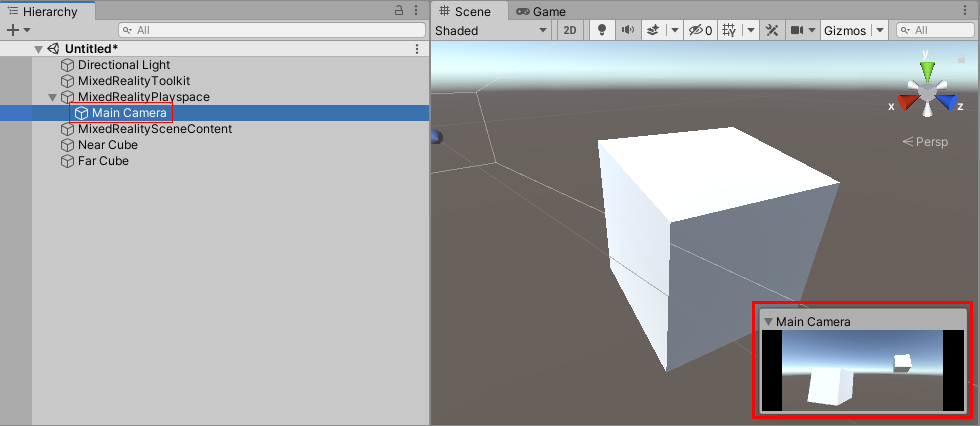Toggle the scene grid visibility icon
This screenshot has height=426, width=980.
pos(729,30)
